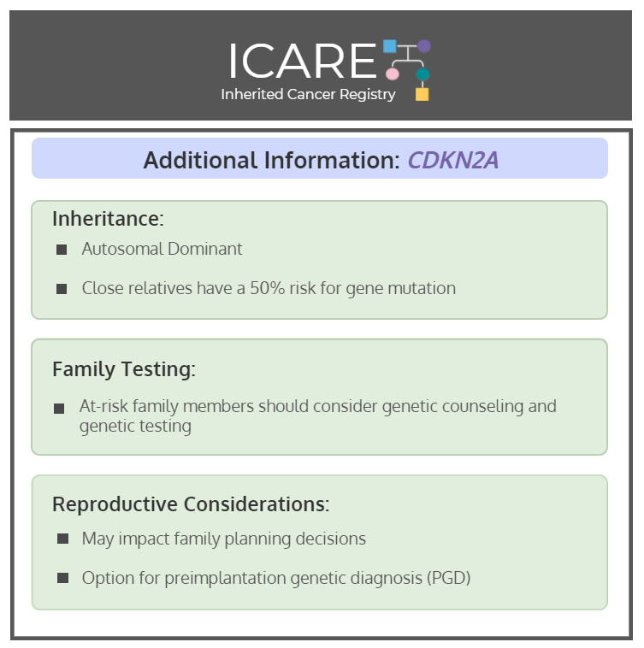The image size is (644, 648).
Task: Click the Inherited Cancer Registry subtitle
Action: [308, 94]
